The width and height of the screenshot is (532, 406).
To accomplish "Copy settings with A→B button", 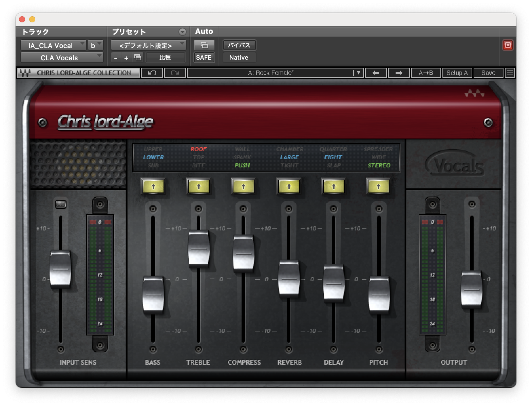I will 426,73.
